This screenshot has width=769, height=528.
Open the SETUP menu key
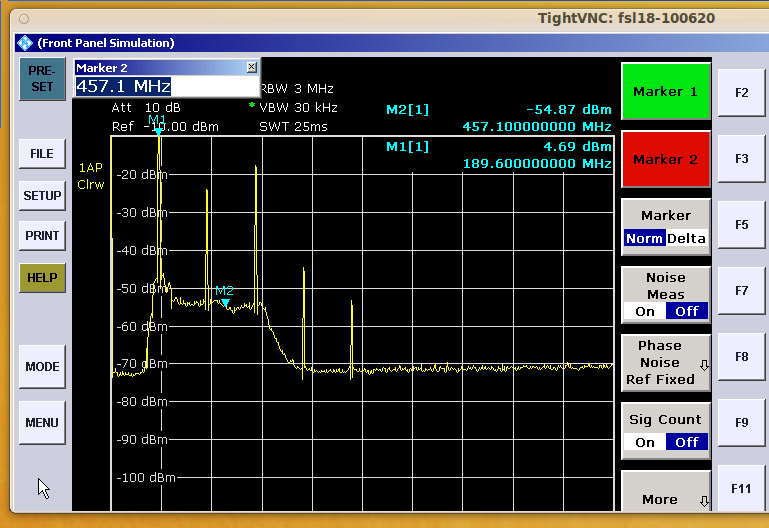(41, 195)
